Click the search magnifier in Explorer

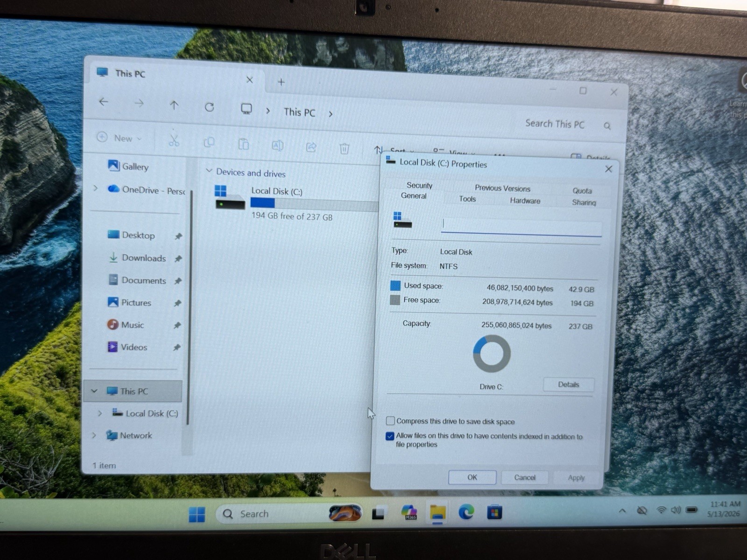(x=607, y=126)
